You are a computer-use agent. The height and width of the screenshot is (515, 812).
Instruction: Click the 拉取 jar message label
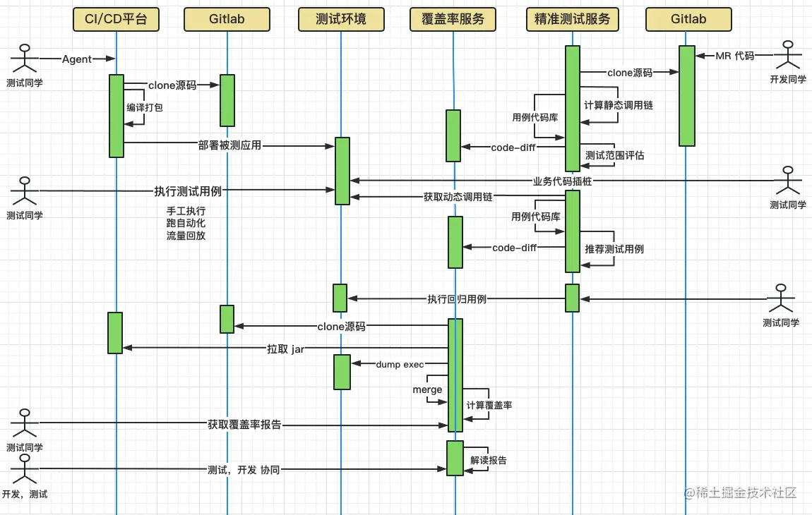pyautogui.click(x=285, y=349)
